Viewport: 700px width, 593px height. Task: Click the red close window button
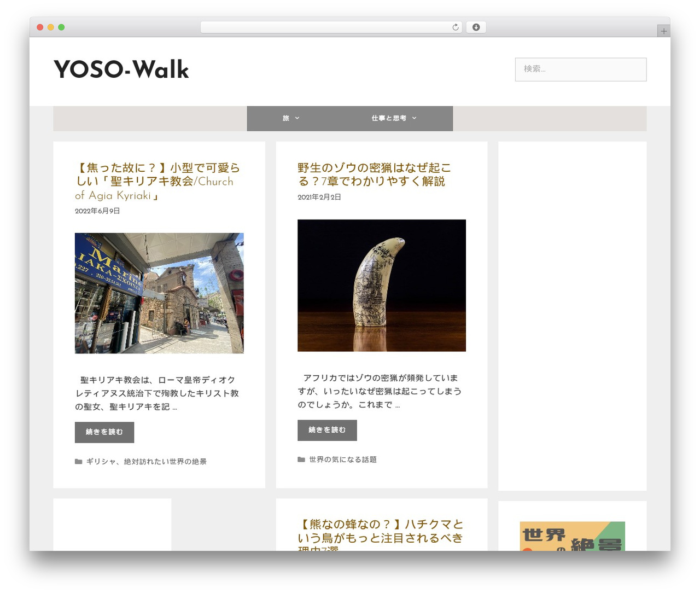point(40,27)
